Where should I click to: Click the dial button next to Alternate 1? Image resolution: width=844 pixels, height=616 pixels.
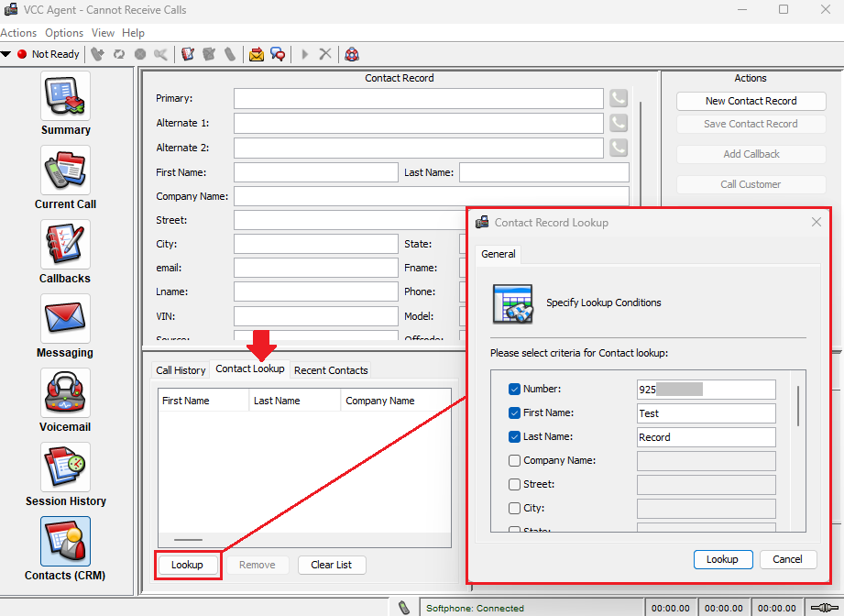619,124
